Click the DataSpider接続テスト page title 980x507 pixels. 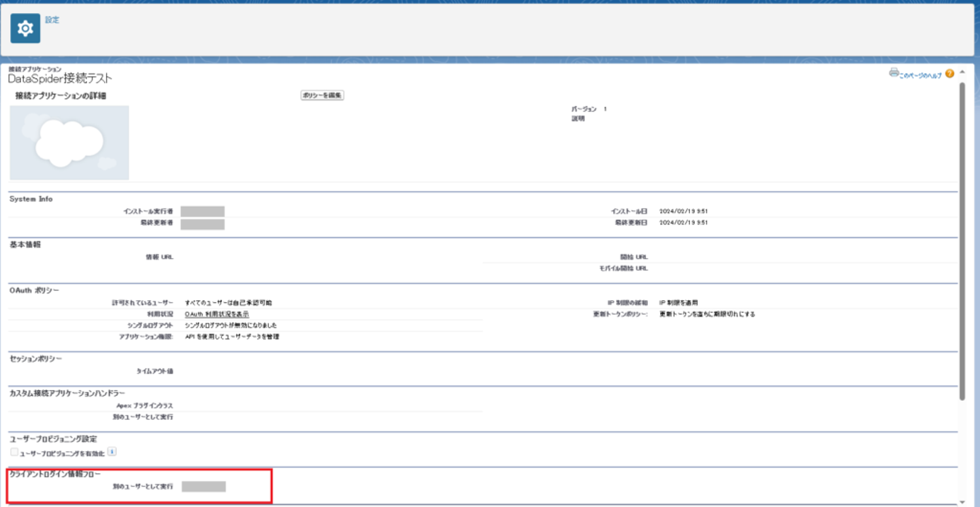coord(60,79)
